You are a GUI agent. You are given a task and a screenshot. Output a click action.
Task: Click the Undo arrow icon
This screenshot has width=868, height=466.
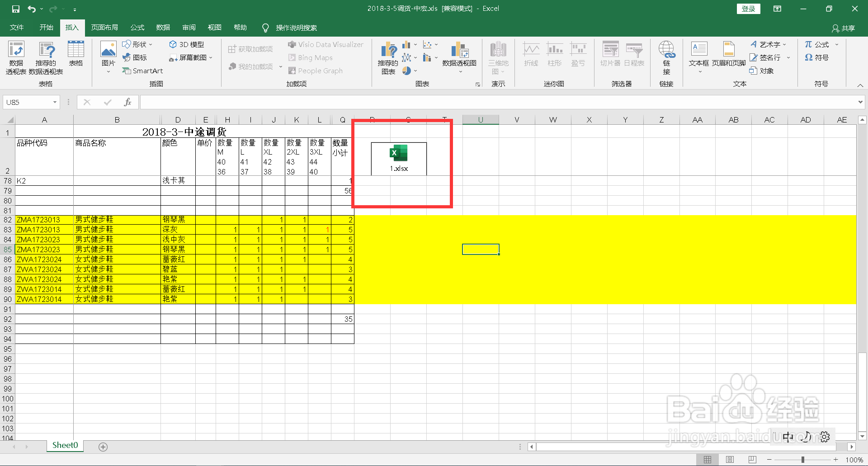point(31,9)
